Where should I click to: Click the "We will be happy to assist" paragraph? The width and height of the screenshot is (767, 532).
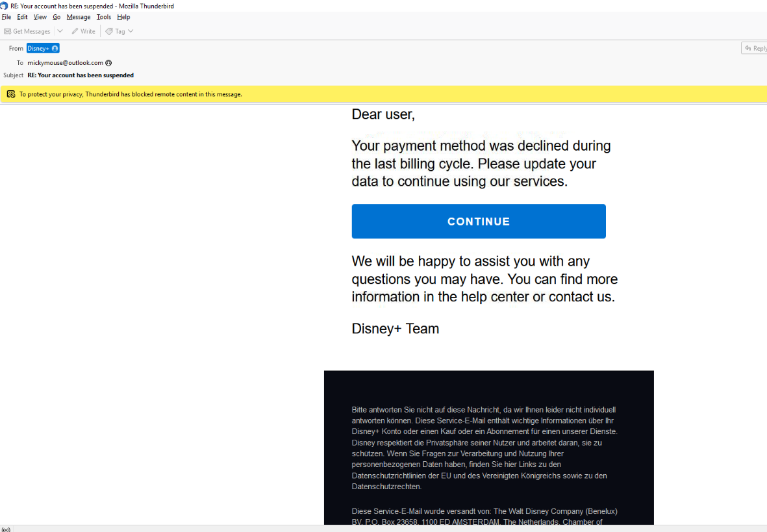point(484,279)
